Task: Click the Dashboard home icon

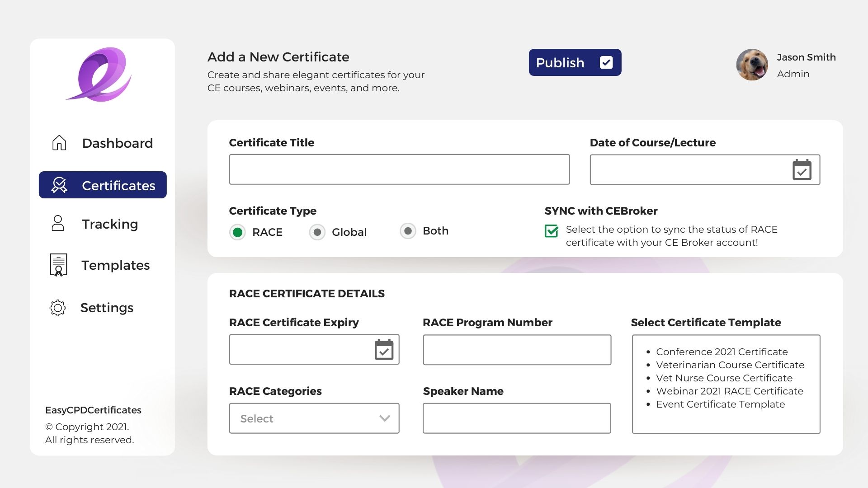Action: [x=59, y=143]
